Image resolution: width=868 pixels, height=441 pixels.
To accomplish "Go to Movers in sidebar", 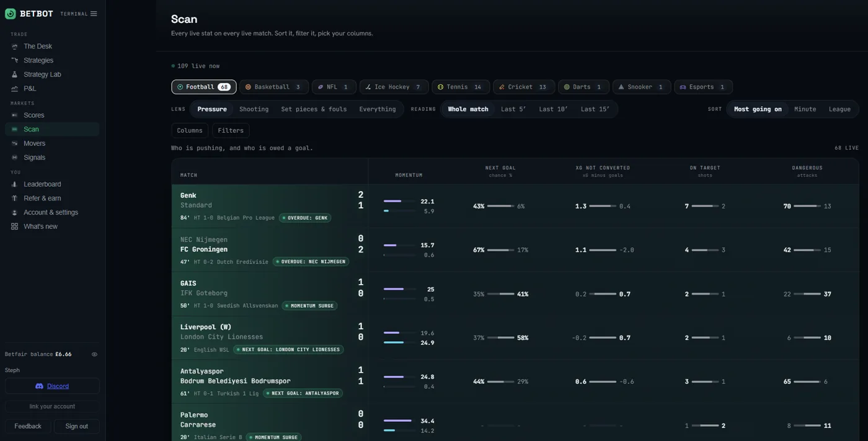I will (52, 143).
